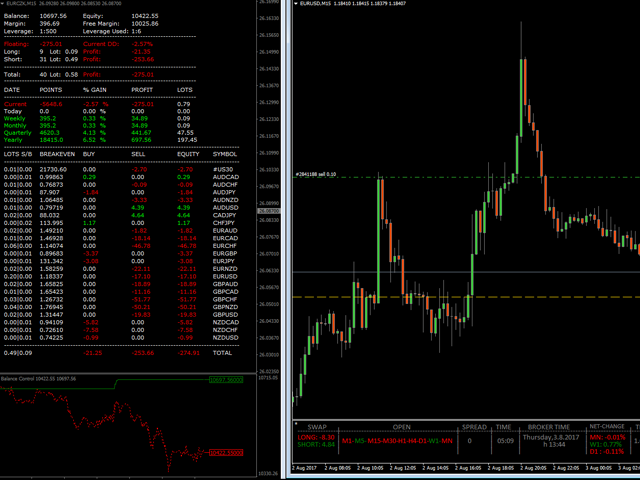Select the NZDUSD symbol row
The width and height of the screenshot is (640, 480).
pyautogui.click(x=225, y=337)
